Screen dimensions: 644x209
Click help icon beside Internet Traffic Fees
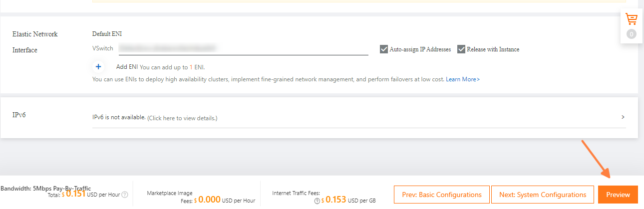[318, 201]
